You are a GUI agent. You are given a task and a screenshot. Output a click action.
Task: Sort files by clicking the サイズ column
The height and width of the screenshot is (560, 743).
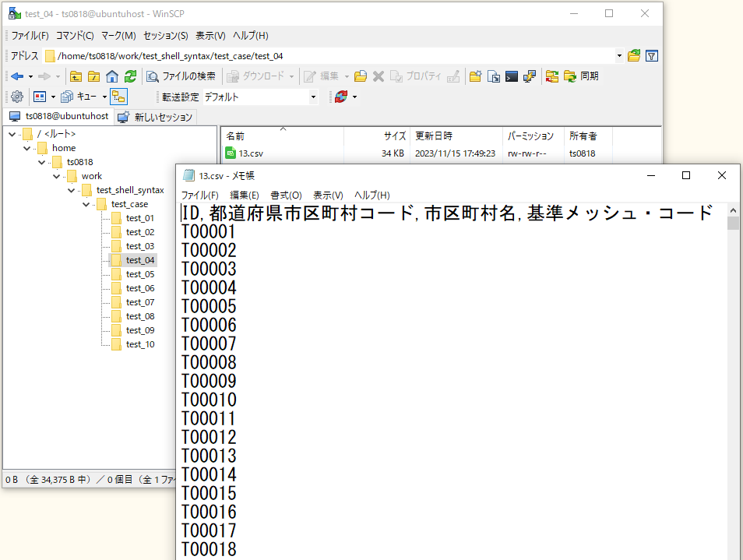click(393, 135)
